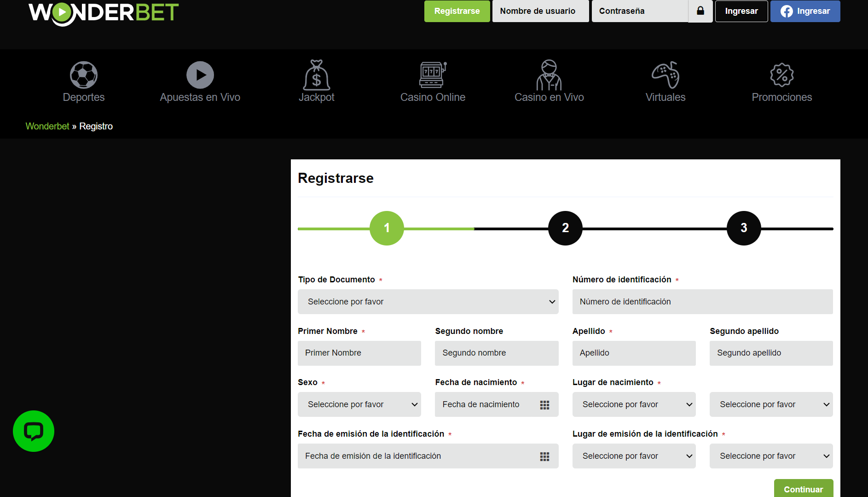
Task: Open first Lugar de nacimiento dropdown
Action: 634,404
